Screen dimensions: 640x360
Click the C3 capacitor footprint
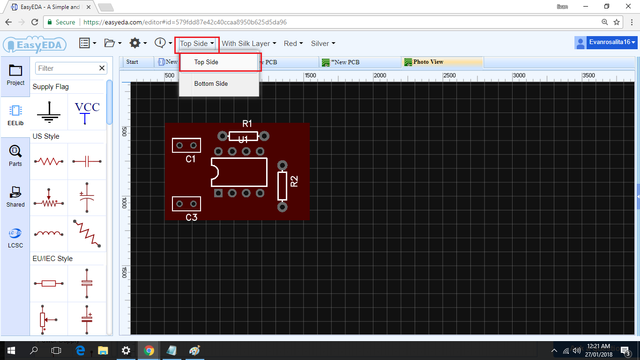coord(187,204)
